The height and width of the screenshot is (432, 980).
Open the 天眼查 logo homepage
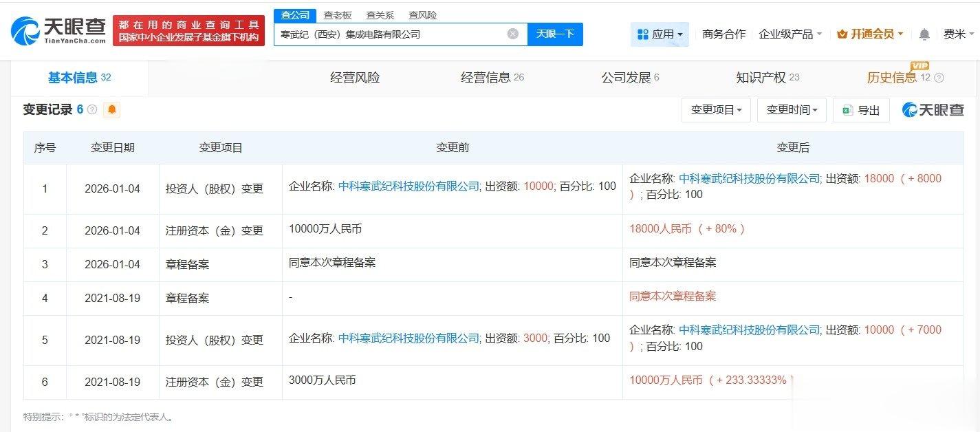tap(58, 31)
